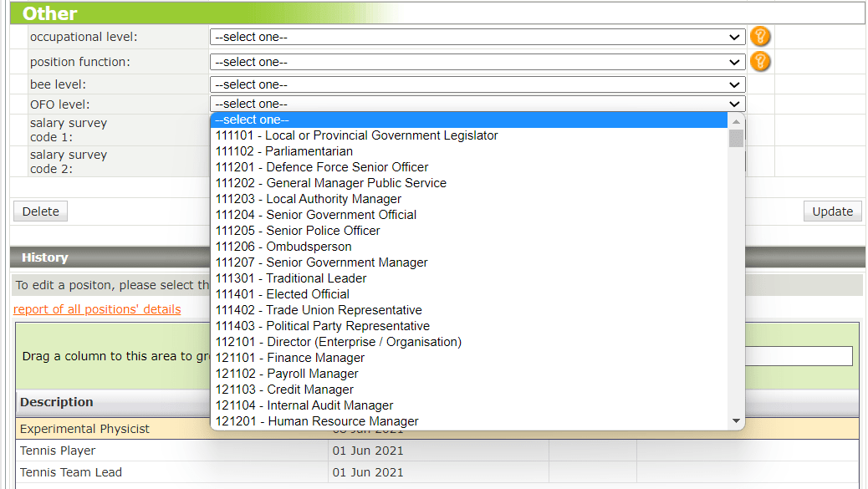Click the help icon beside occupational level

point(760,36)
